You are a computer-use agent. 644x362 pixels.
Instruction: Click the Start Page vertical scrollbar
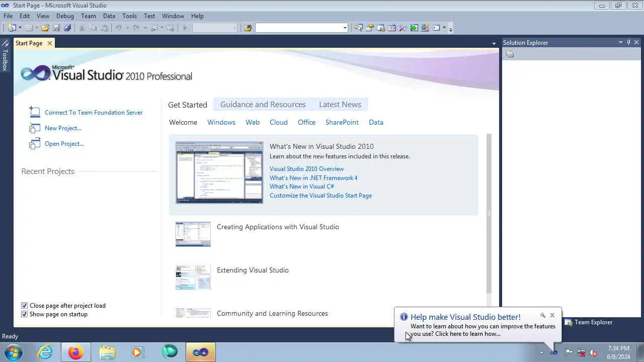coord(489,214)
